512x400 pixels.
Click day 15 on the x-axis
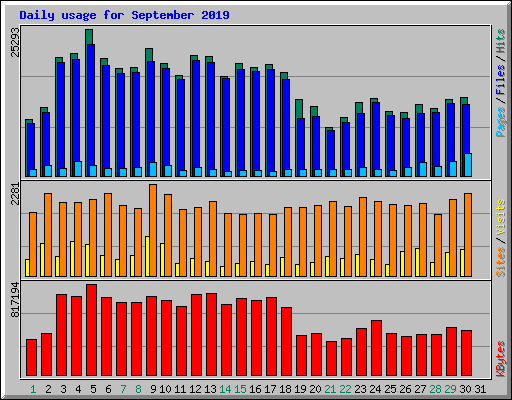tap(240, 389)
